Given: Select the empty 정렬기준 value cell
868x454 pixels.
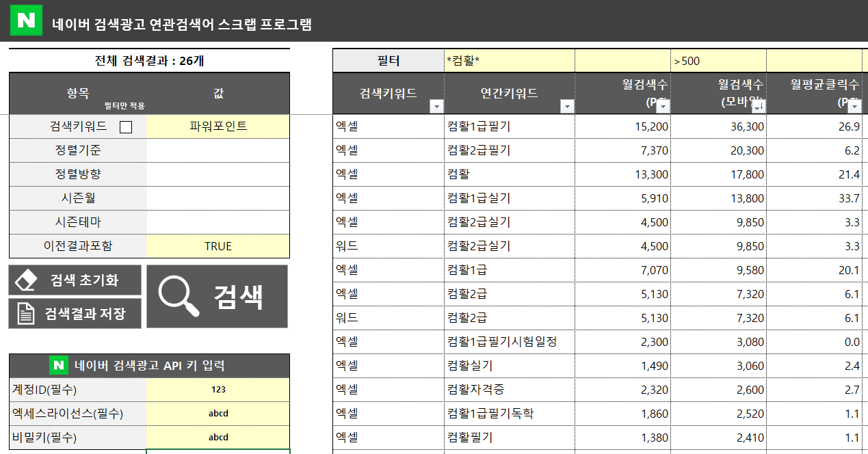Looking at the screenshot, I should click(218, 150).
